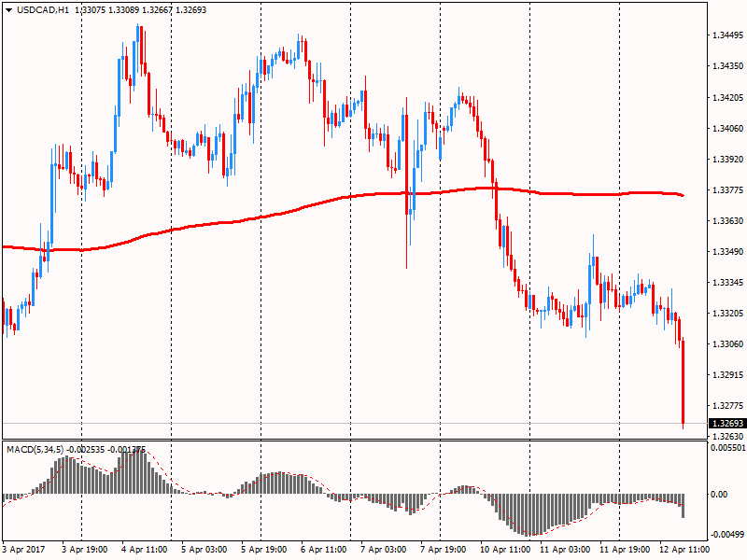Select time axis label 3 Apr 2017

click(23, 550)
